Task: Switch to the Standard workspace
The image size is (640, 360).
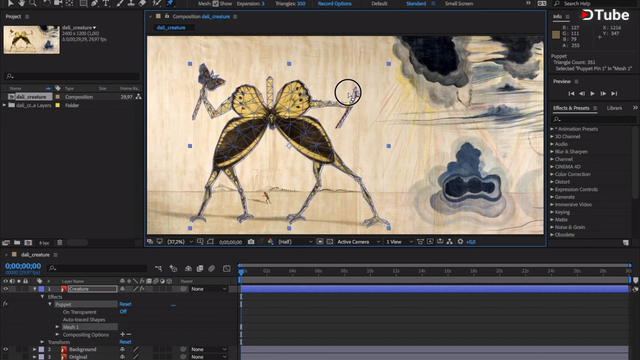Action: pyautogui.click(x=416, y=3)
